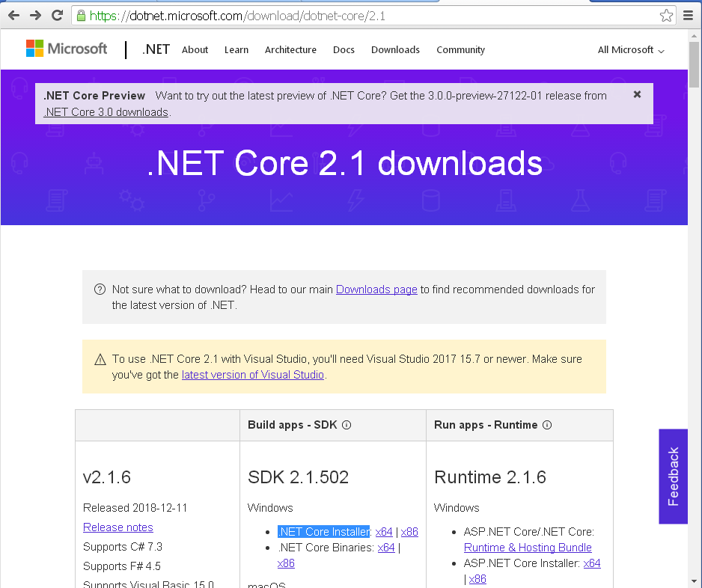Bookmark page with the star icon
Image resolution: width=702 pixels, height=588 pixels.
click(x=665, y=16)
